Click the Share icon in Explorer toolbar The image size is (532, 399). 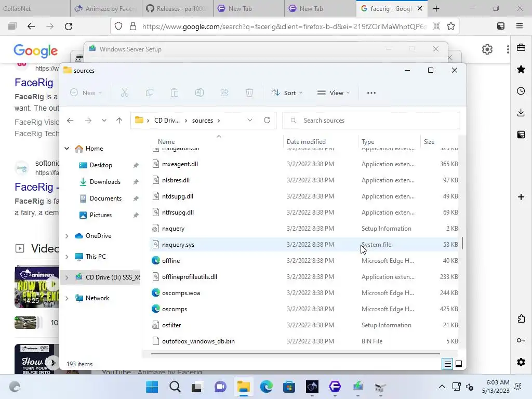(x=224, y=92)
